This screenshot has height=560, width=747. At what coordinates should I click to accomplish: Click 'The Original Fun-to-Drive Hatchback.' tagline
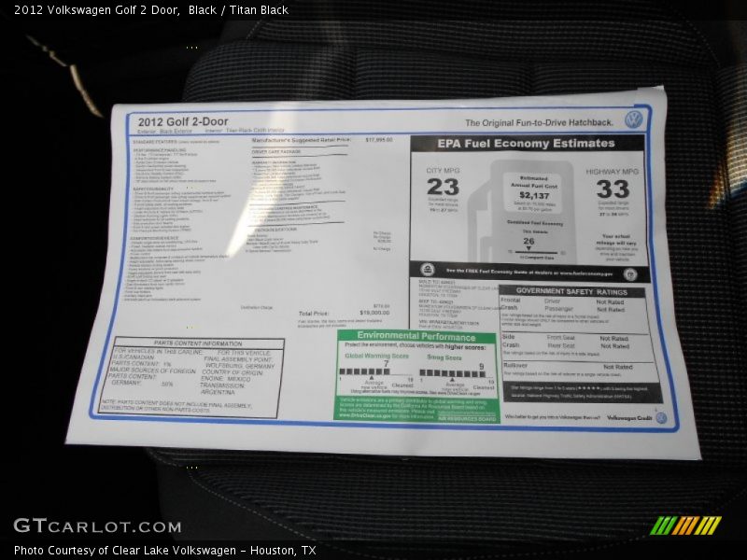[x=539, y=123]
